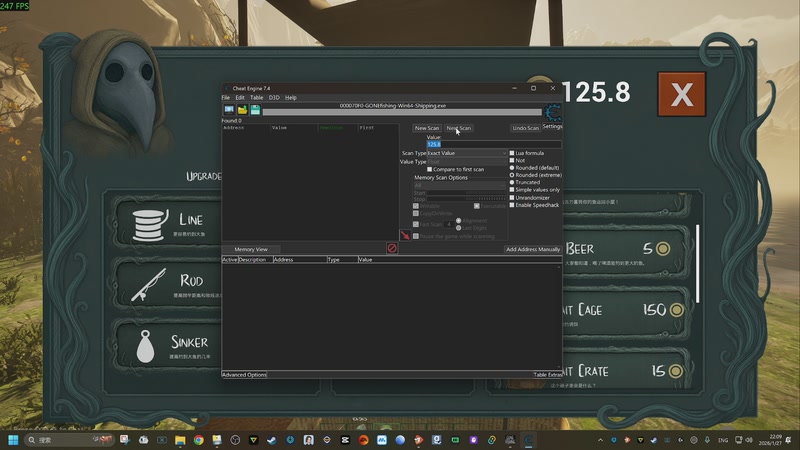
Task: Open the notifications bell in the taskbar
Action: pyautogui.click(x=789, y=440)
